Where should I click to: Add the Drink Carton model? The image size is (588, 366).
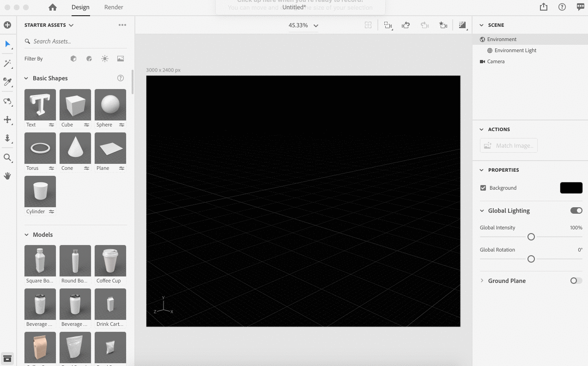click(110, 304)
